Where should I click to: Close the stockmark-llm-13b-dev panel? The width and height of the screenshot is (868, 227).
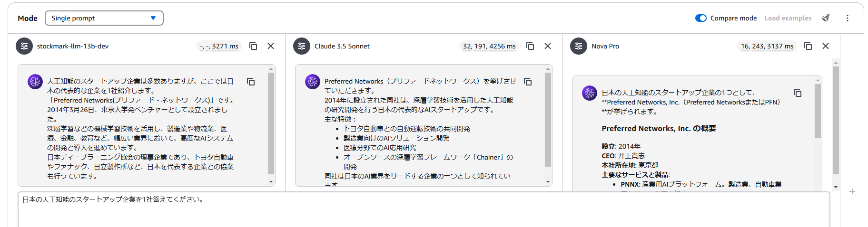pos(271,46)
